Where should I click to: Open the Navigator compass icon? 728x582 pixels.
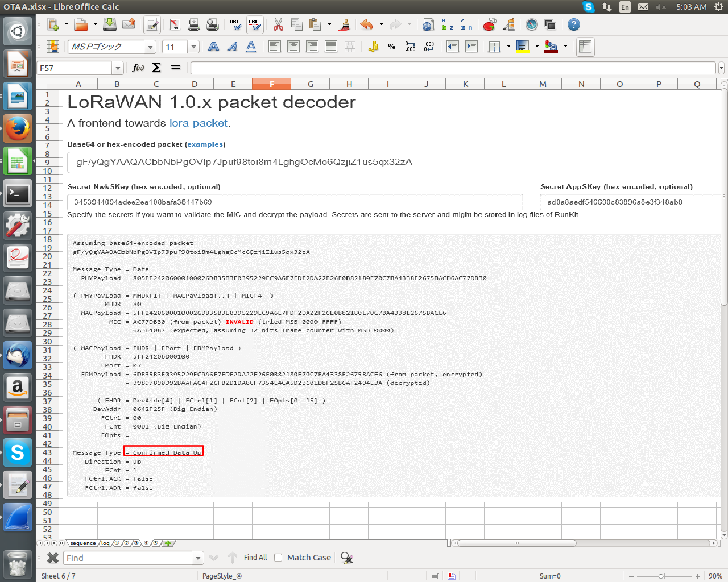[x=531, y=24]
